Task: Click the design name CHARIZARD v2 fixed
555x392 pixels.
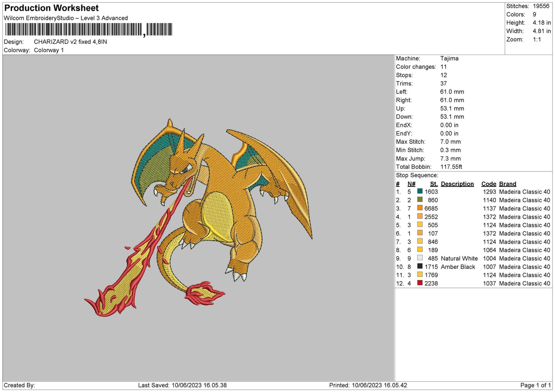Action: [x=69, y=41]
